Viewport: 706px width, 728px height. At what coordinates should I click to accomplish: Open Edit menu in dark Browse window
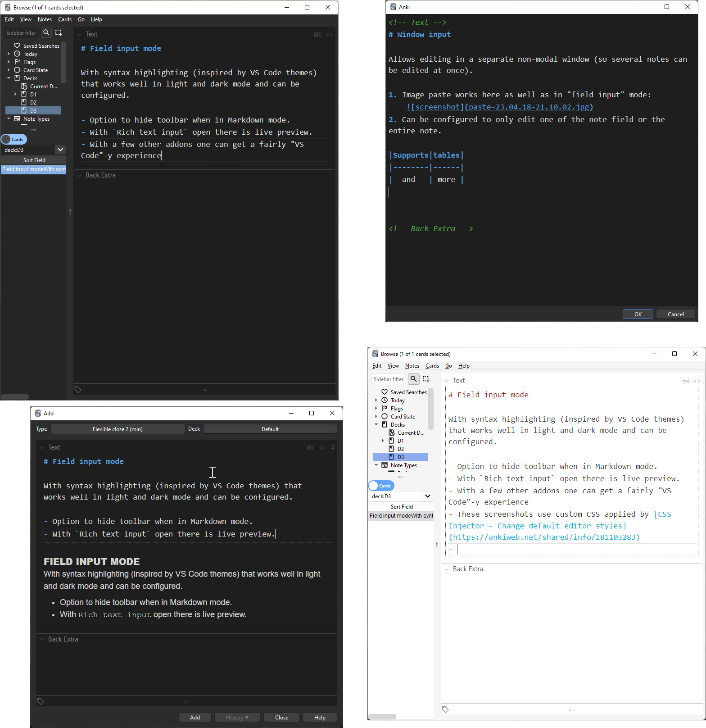(9, 19)
